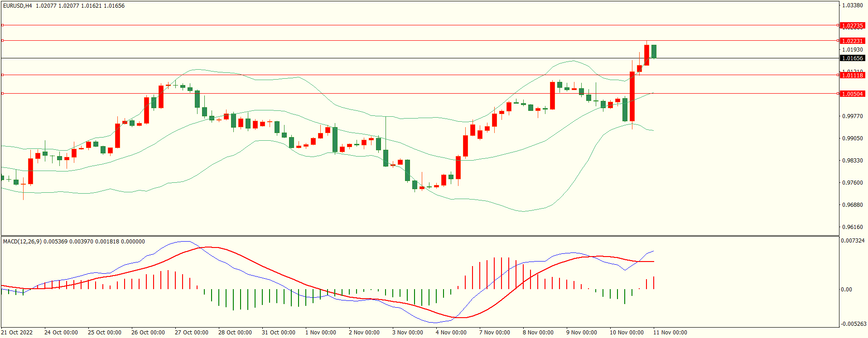Select the MACD scale value 0.007324
Screen dimensions: 868x338
(x=853, y=241)
